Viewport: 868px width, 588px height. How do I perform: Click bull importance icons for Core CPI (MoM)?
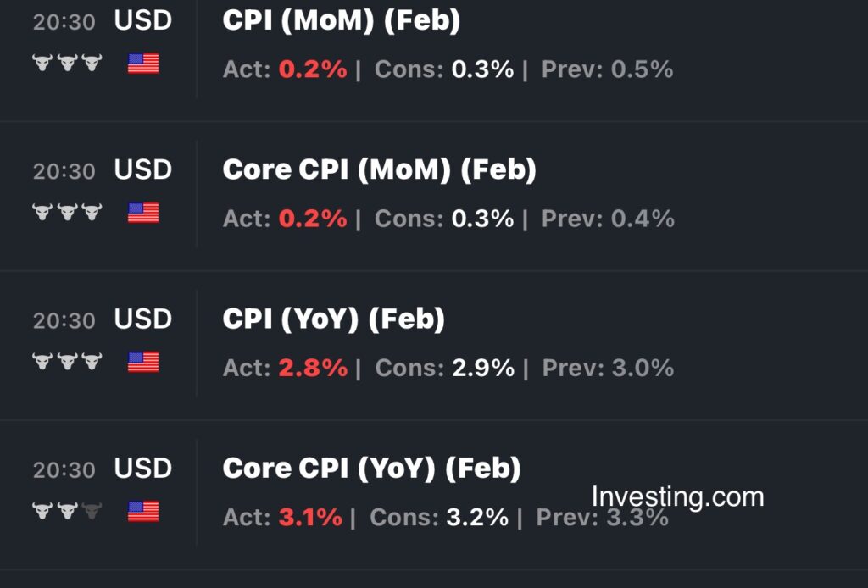(x=66, y=213)
